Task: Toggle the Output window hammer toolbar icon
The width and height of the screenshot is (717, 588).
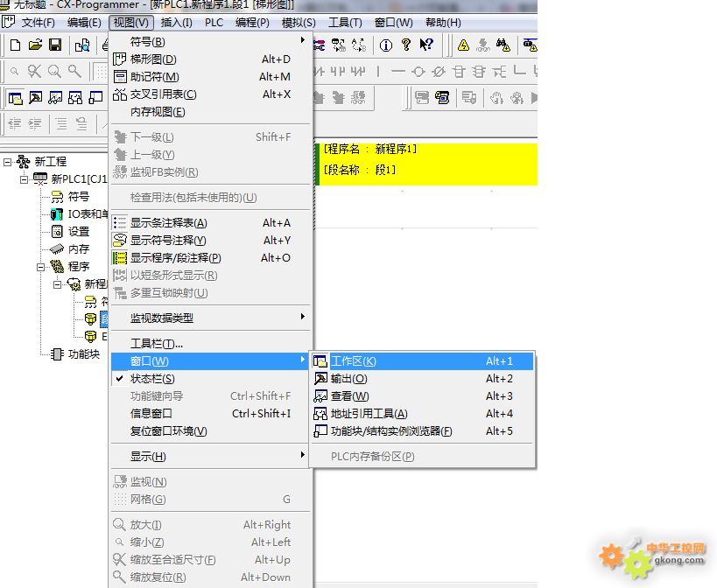Action: point(35,98)
